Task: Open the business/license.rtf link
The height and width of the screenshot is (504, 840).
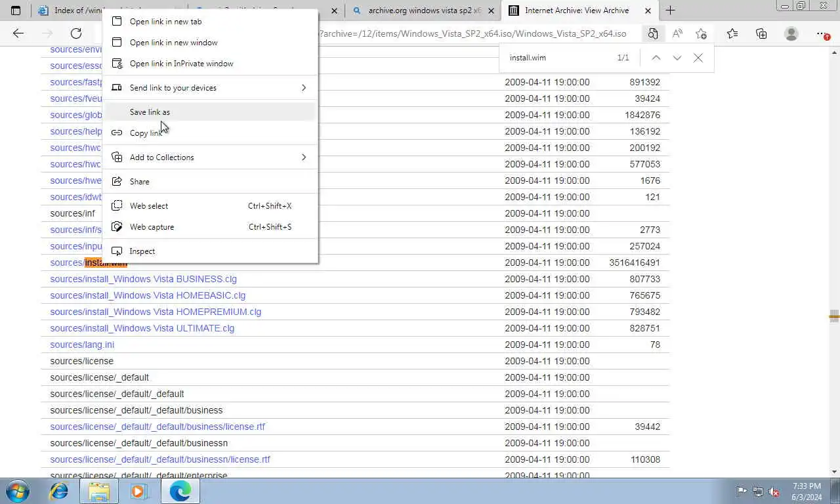Action: [x=157, y=427]
